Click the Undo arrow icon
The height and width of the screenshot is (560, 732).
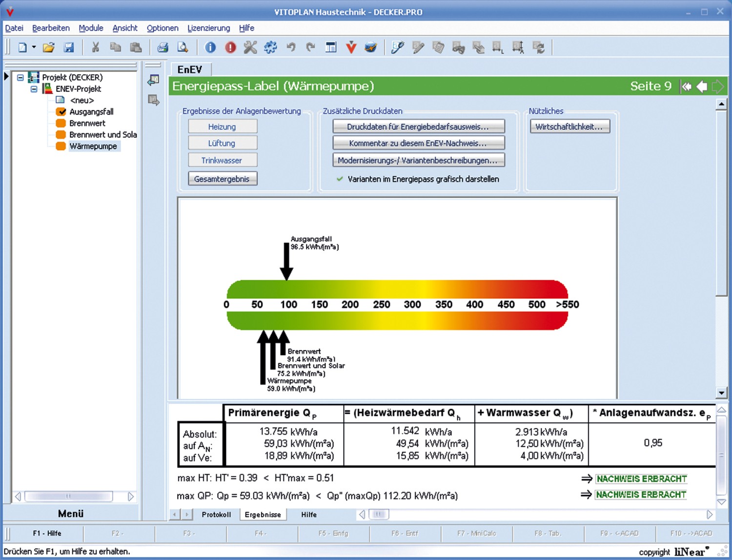tap(291, 47)
